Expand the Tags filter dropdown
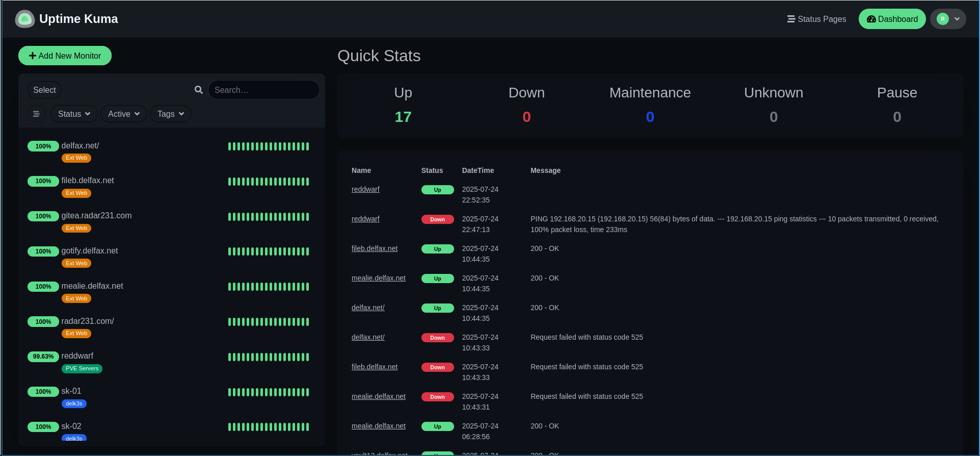The image size is (980, 456). pos(171,114)
